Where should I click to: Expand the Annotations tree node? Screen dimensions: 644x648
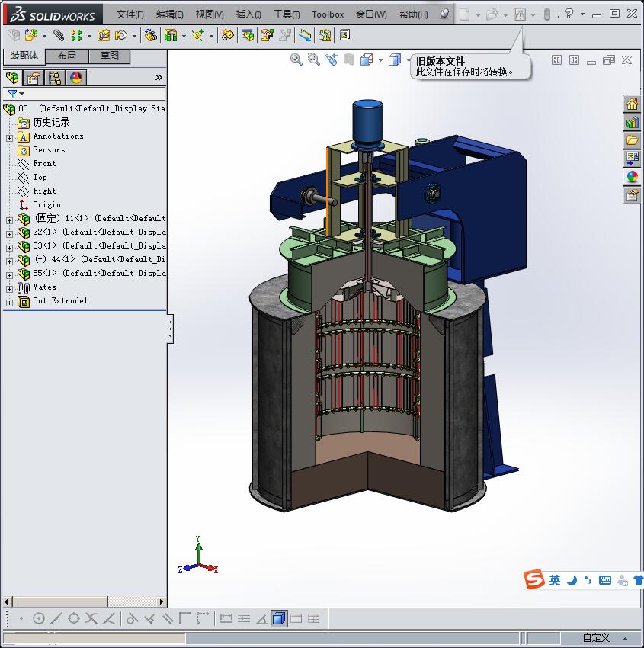pos(9,137)
